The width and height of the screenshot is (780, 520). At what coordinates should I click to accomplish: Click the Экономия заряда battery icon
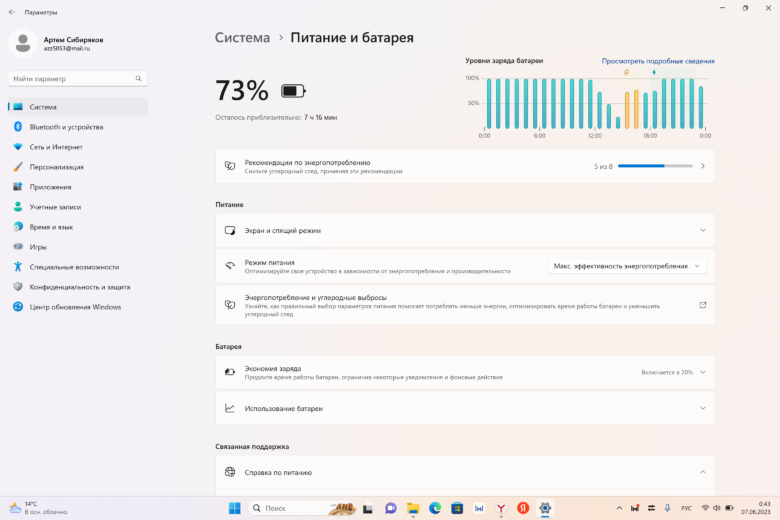(230, 372)
